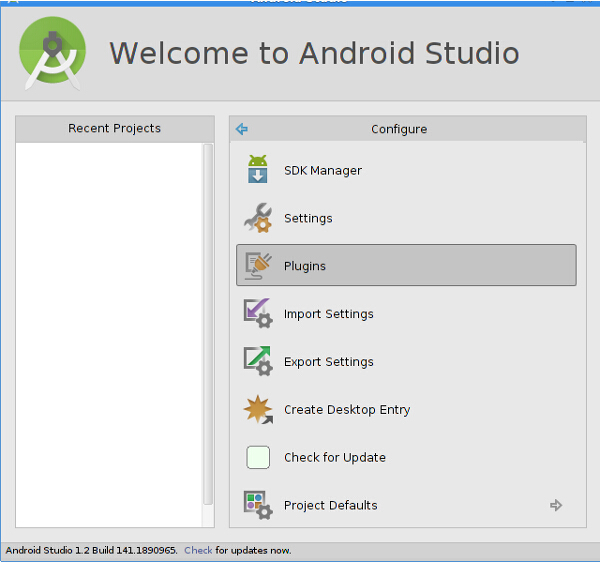Viewport: 601px width, 563px height.
Task: Click the Check for Update blank icon
Action: (258, 457)
